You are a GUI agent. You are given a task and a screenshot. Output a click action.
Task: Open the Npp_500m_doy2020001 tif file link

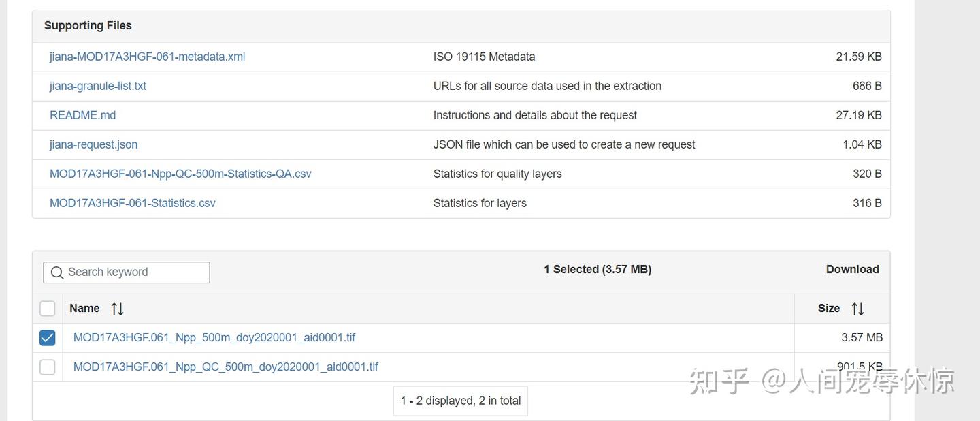point(214,338)
